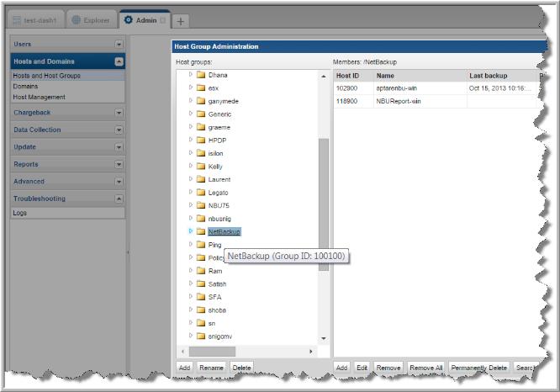Switch to the test-dash1 tab
The height and width of the screenshot is (392, 560).
[36, 19]
